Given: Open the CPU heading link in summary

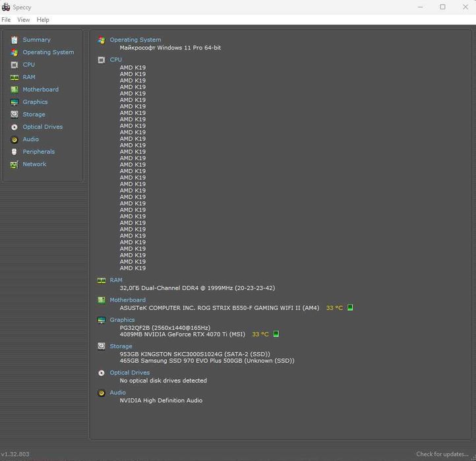Looking at the screenshot, I should (115, 60).
